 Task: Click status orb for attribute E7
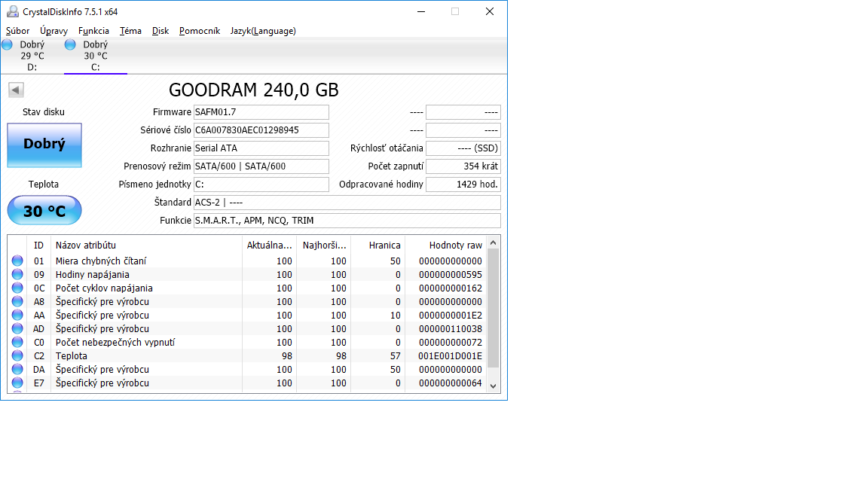pyautogui.click(x=18, y=383)
